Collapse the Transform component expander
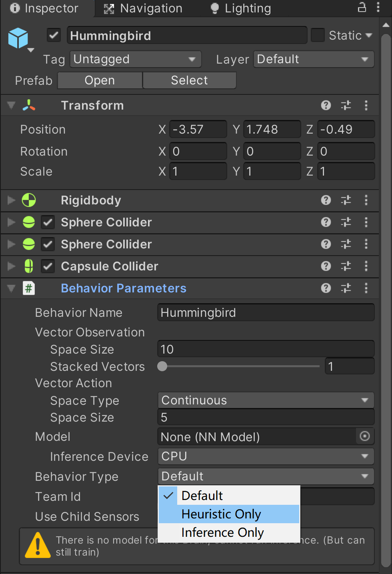Screen dimensions: 392x574 pyautogui.click(x=11, y=105)
